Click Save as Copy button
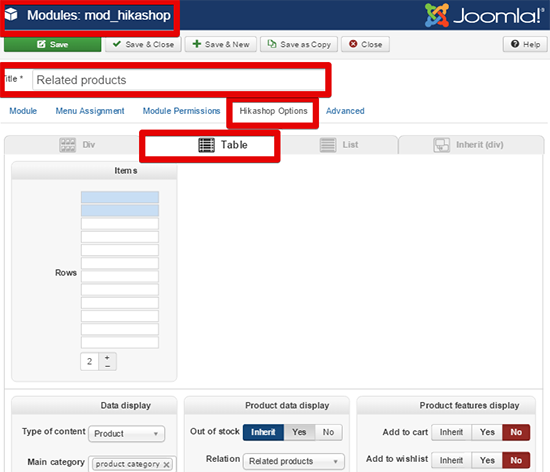 coord(299,44)
